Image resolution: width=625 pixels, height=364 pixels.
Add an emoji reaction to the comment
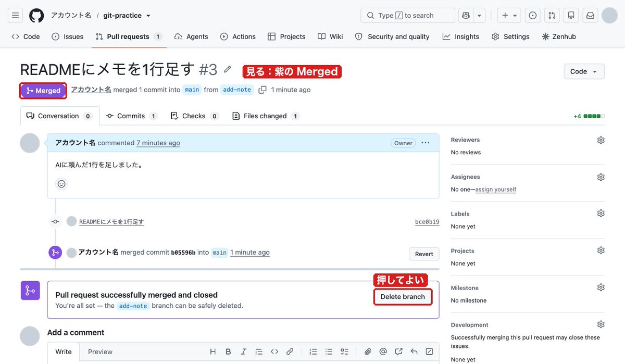tap(61, 184)
